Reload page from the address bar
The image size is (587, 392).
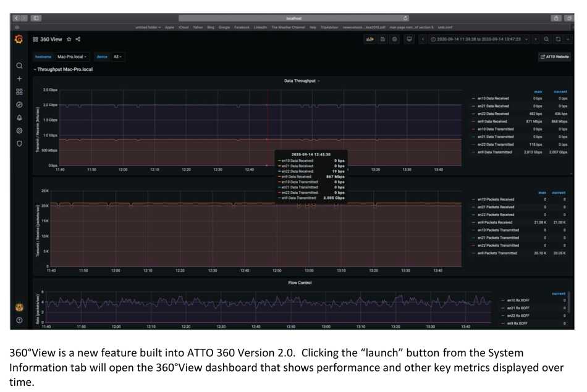point(405,18)
